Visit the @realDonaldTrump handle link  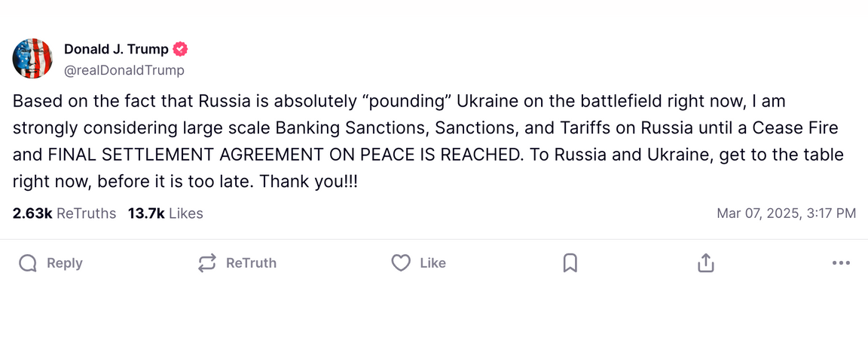click(x=124, y=70)
